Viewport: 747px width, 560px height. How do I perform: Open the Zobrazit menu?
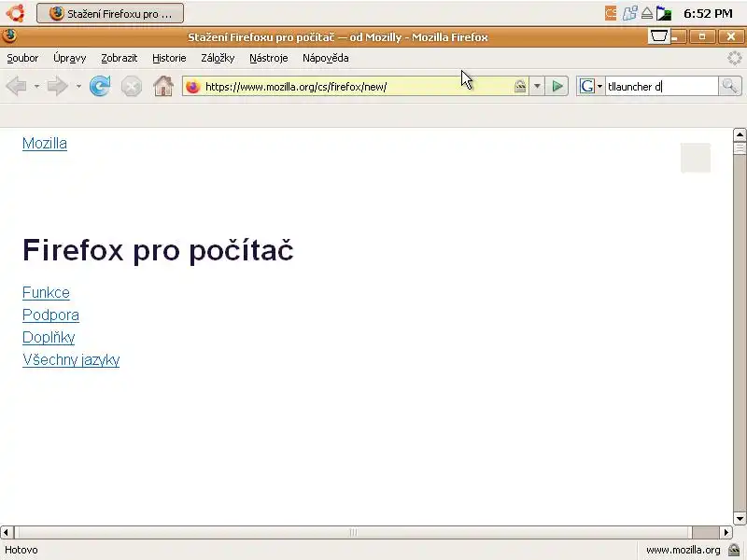(120, 58)
